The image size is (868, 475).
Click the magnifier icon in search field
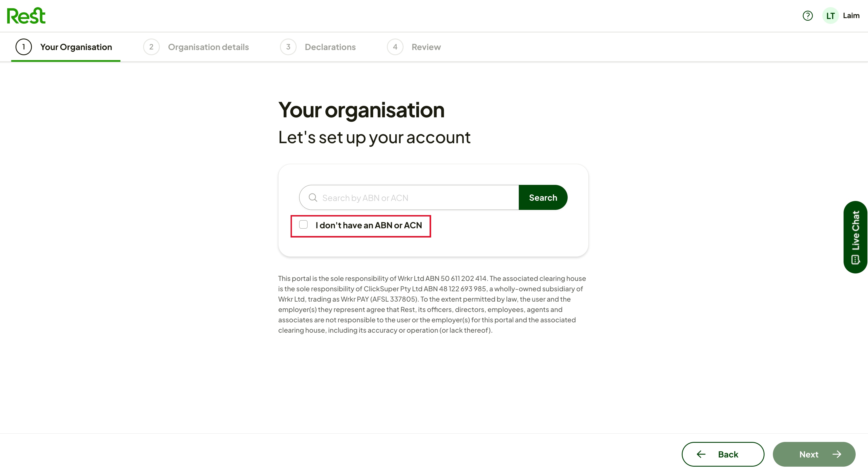[x=313, y=198]
